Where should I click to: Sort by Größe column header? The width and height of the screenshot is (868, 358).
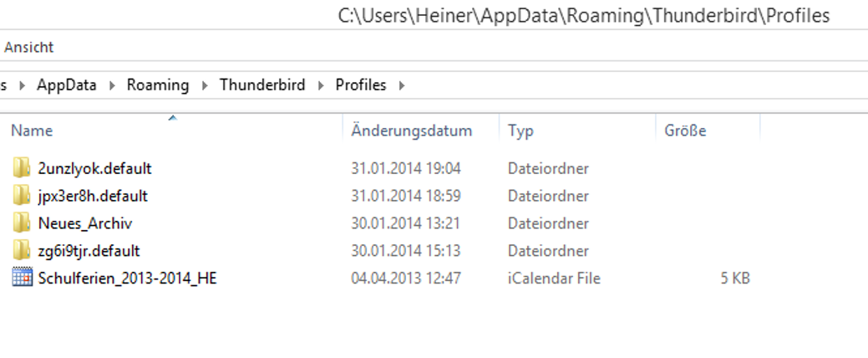pyautogui.click(x=685, y=131)
